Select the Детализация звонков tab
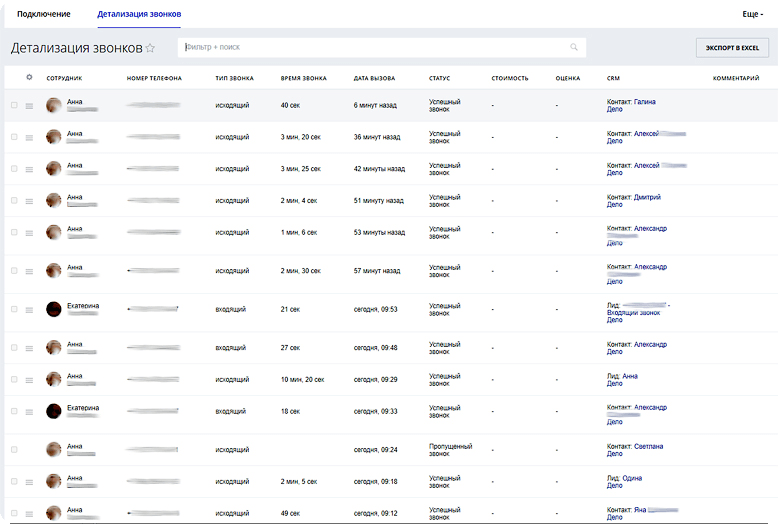The image size is (778, 524). click(139, 15)
